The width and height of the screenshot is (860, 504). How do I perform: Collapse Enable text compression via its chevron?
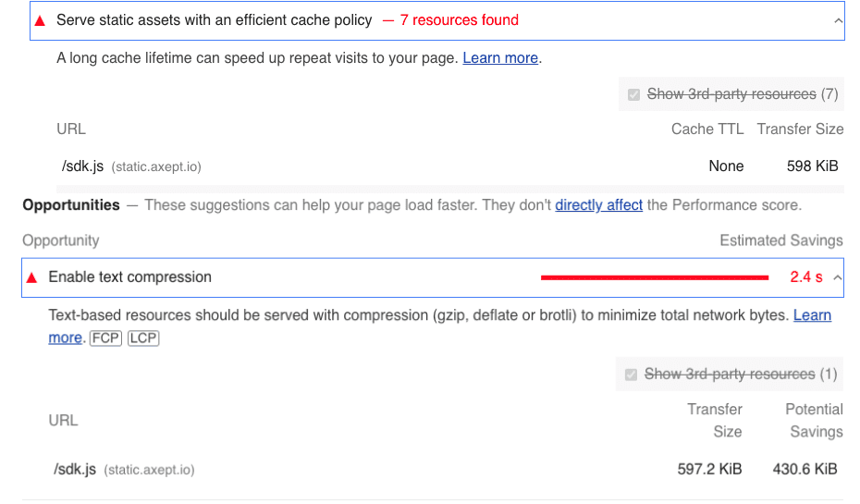[x=837, y=277]
